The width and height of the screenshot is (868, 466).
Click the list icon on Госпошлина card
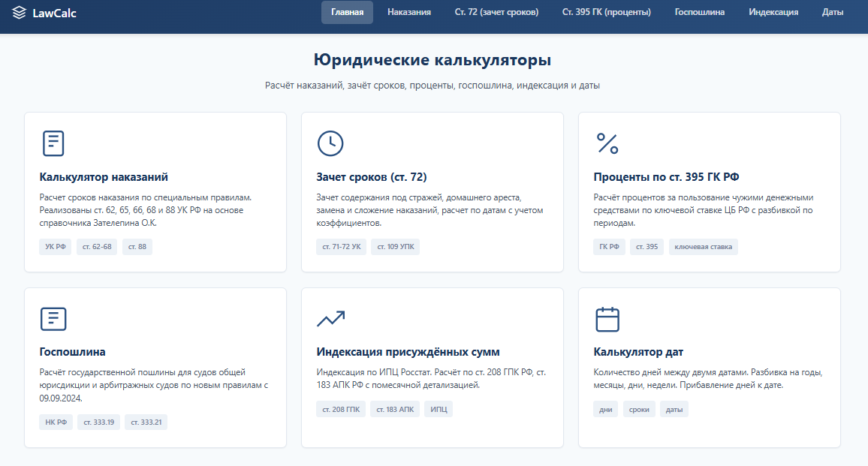pyautogui.click(x=53, y=319)
